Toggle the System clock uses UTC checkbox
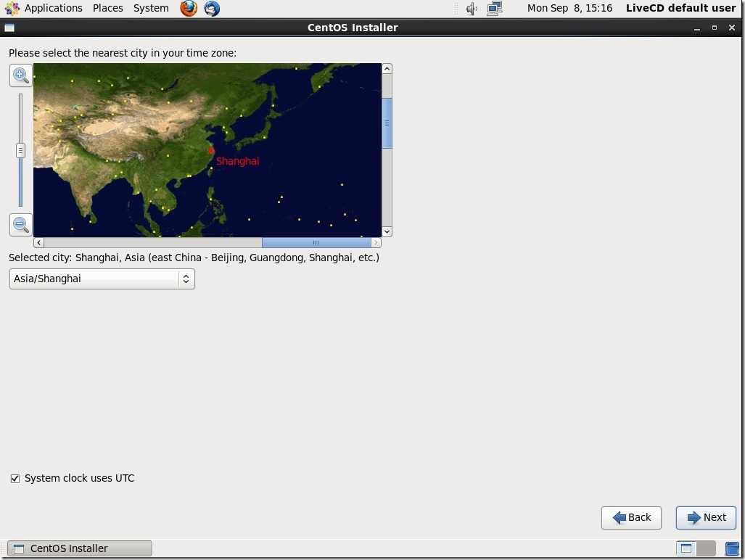This screenshot has width=745, height=560. (x=15, y=478)
